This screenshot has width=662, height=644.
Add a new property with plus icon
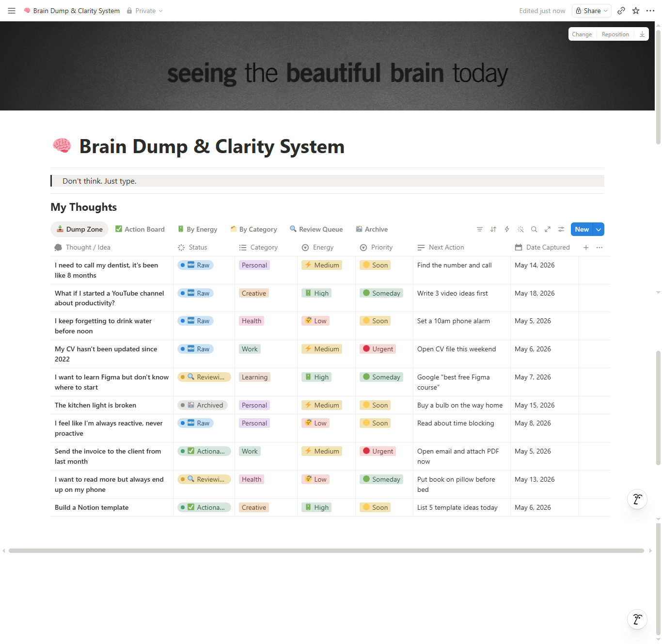[586, 248]
